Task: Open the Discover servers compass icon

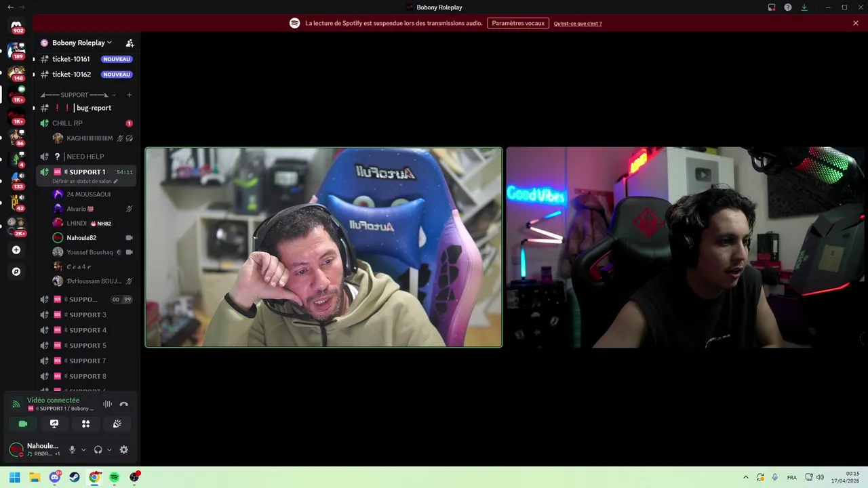Action: [x=16, y=272]
